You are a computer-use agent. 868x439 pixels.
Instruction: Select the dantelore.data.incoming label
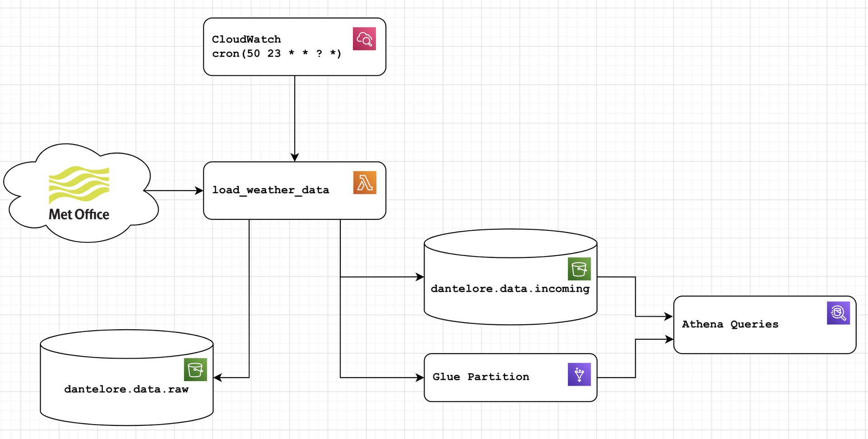coord(510,289)
